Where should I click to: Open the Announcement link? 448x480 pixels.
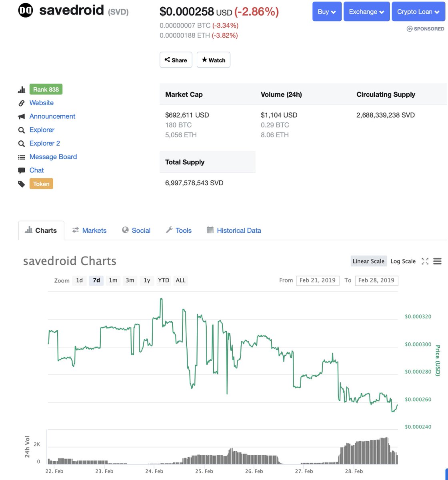[52, 116]
